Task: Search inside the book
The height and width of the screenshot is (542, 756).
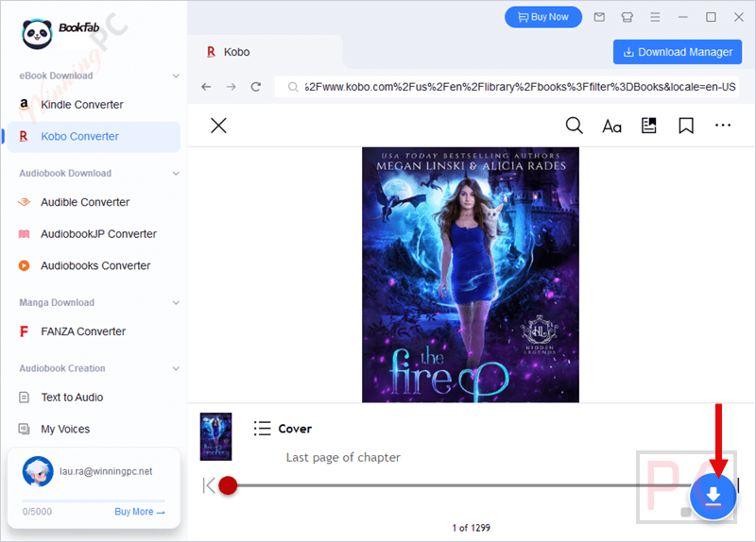Action: click(574, 126)
